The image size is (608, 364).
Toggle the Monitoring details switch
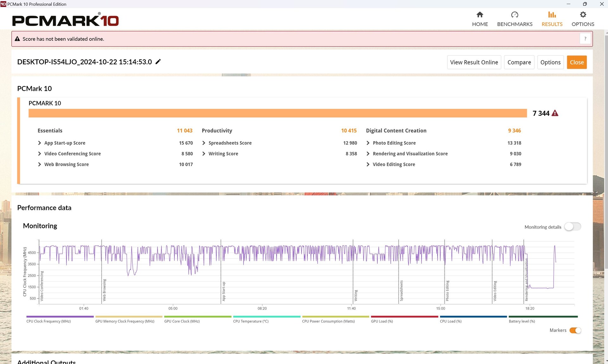click(x=573, y=227)
